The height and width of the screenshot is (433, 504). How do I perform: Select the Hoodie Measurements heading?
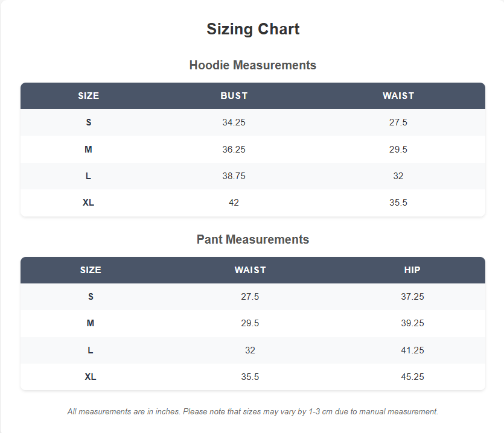[253, 65]
